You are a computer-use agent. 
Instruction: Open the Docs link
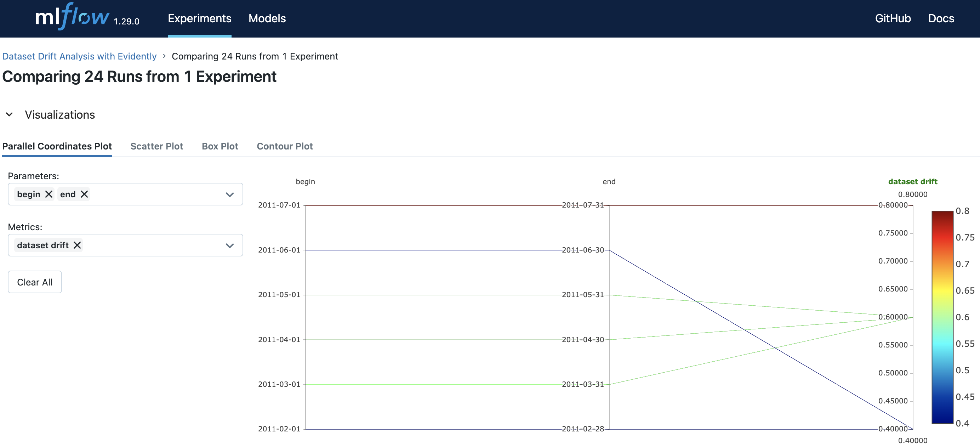[941, 18]
